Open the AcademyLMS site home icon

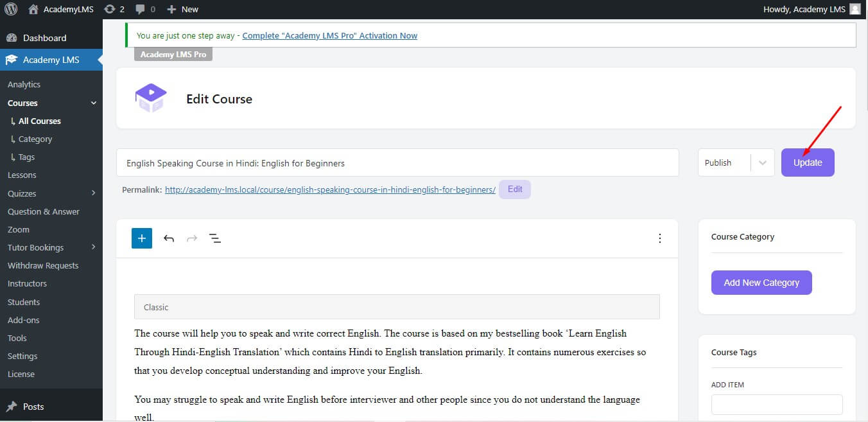click(x=34, y=9)
